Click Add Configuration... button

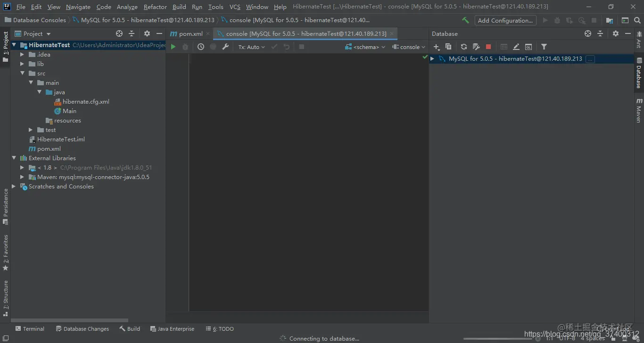[505, 20]
